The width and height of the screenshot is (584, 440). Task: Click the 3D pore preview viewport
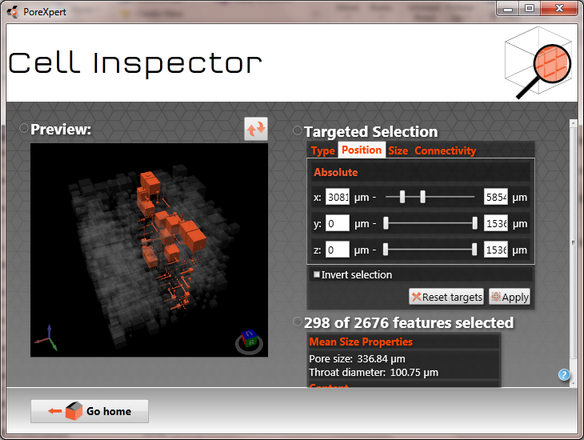pos(149,250)
